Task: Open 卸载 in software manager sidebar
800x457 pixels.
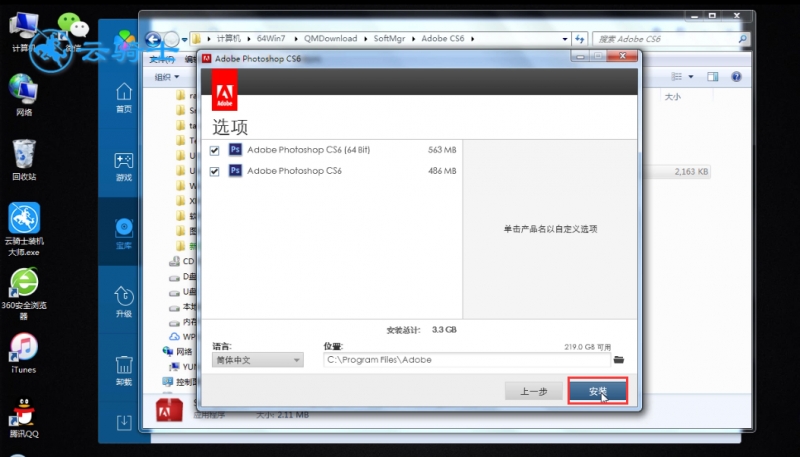Action: click(x=124, y=370)
